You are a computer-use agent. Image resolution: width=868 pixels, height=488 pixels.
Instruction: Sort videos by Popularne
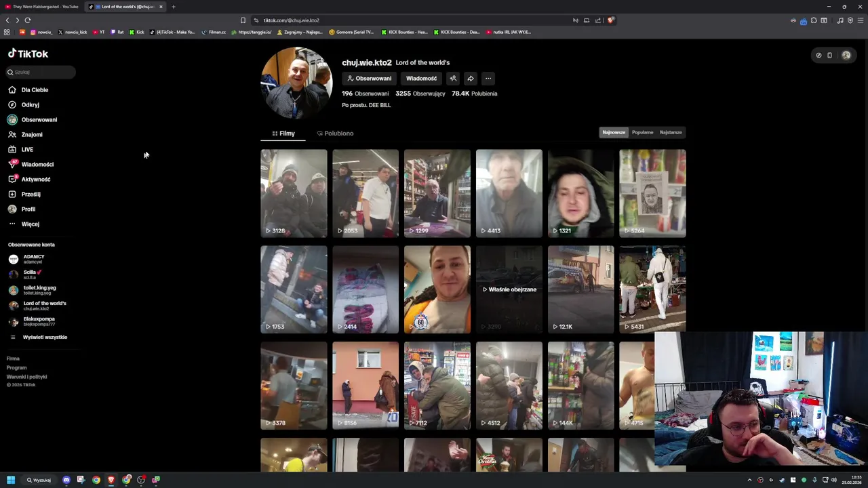642,132
